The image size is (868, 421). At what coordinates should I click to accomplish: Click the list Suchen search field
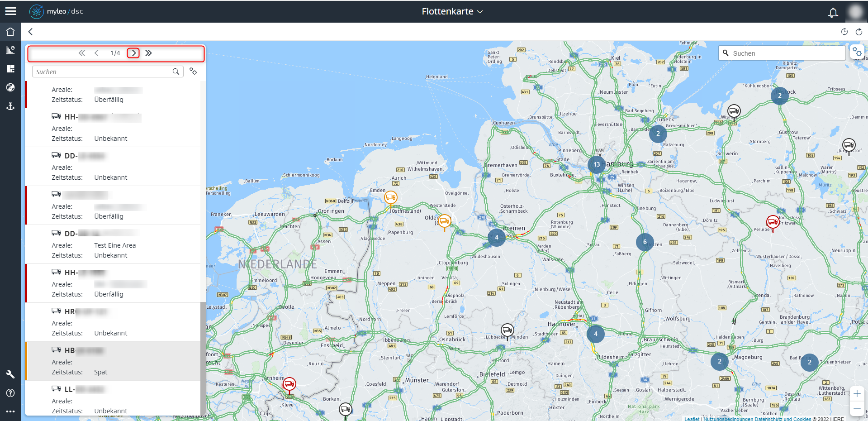click(108, 72)
